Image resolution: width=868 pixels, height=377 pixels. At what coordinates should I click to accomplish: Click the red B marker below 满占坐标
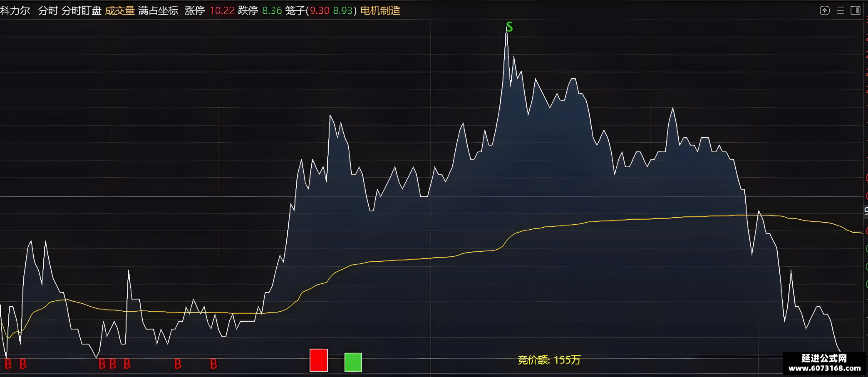[178, 364]
